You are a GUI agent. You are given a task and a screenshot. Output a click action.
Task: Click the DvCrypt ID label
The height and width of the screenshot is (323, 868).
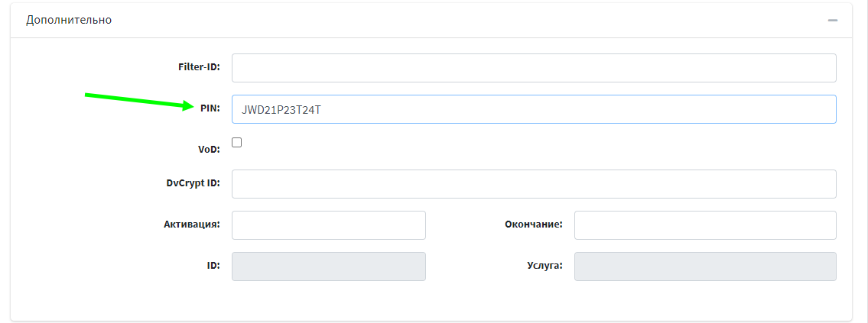(193, 183)
